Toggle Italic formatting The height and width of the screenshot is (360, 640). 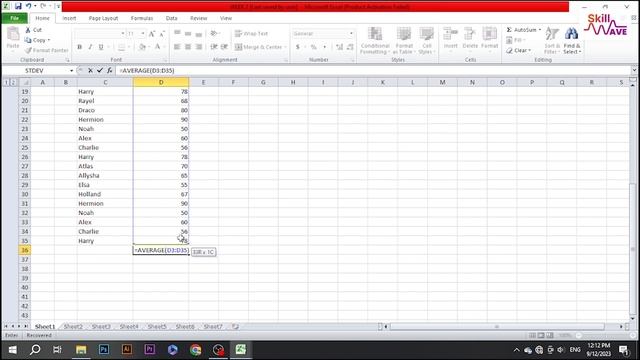[90, 47]
